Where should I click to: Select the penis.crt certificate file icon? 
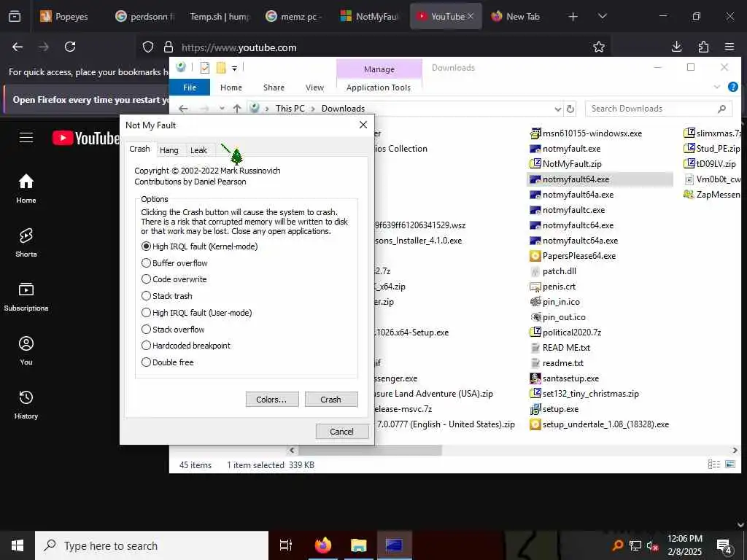click(x=535, y=287)
